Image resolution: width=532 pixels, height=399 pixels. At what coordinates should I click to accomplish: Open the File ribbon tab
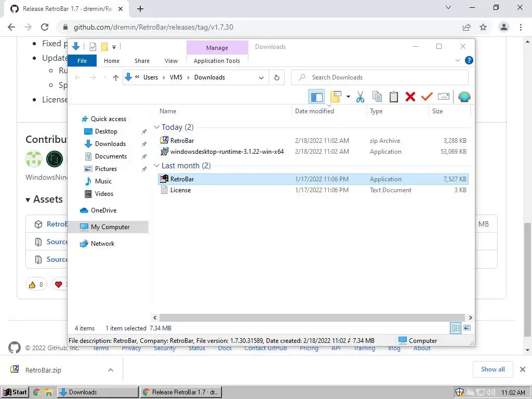[82, 61]
